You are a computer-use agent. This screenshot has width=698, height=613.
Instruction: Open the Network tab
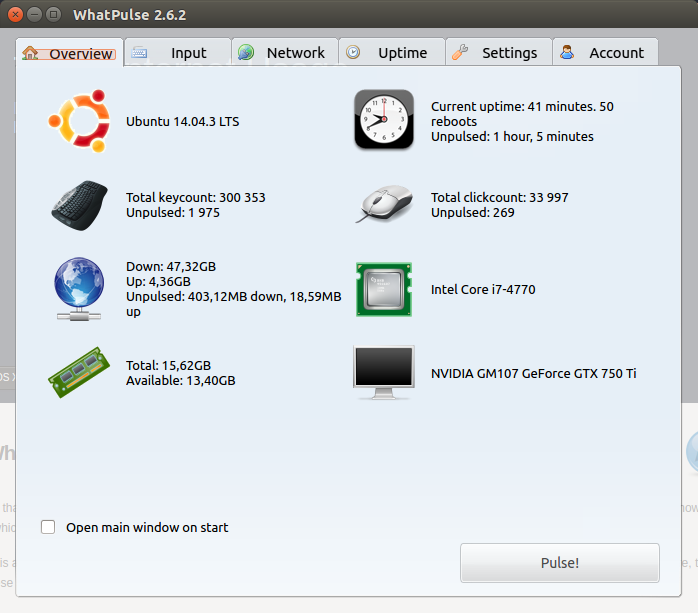(285, 53)
